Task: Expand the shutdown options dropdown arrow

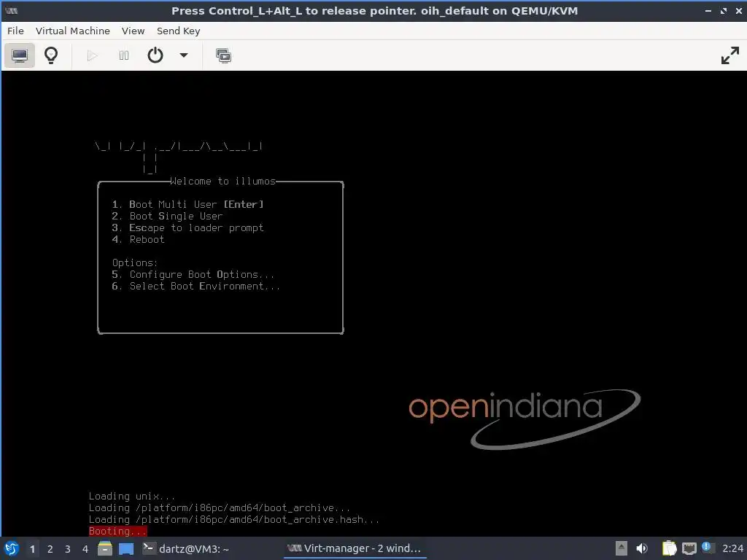Action: 183,55
